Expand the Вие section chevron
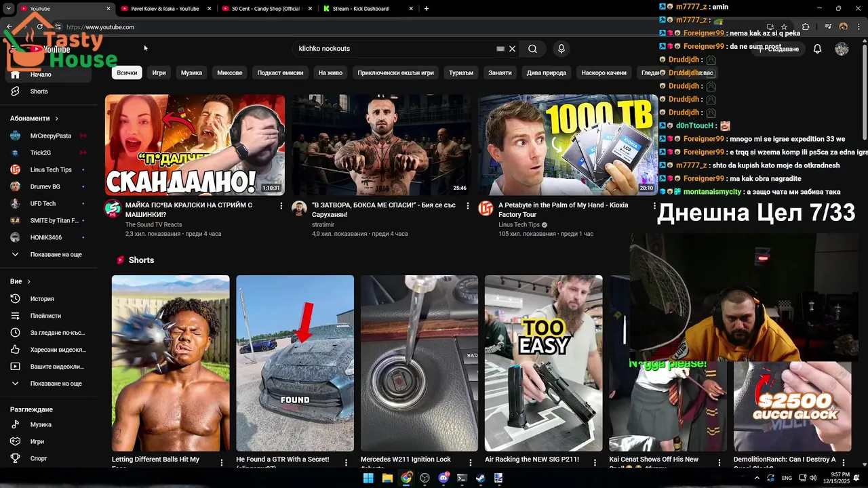The width and height of the screenshot is (868, 488). [28, 281]
